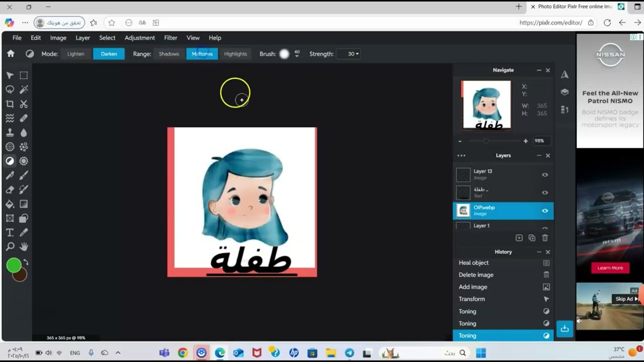Select the Marquee selection tool

24,75
